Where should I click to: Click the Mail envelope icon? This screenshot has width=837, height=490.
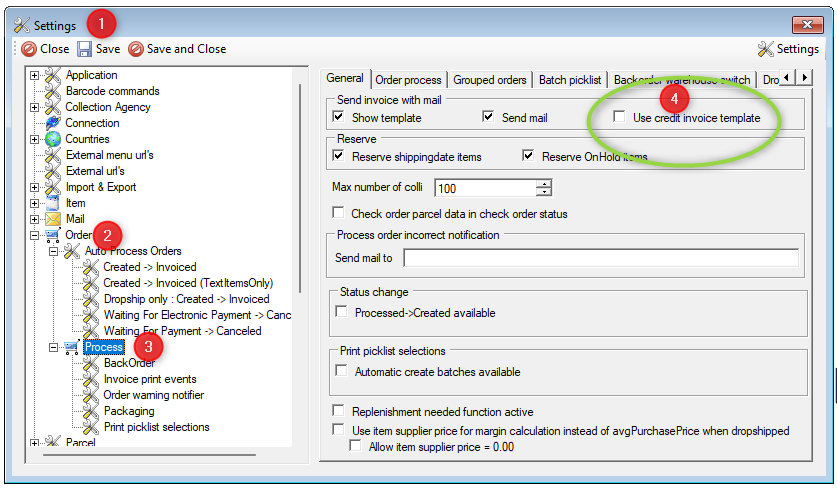[53, 219]
